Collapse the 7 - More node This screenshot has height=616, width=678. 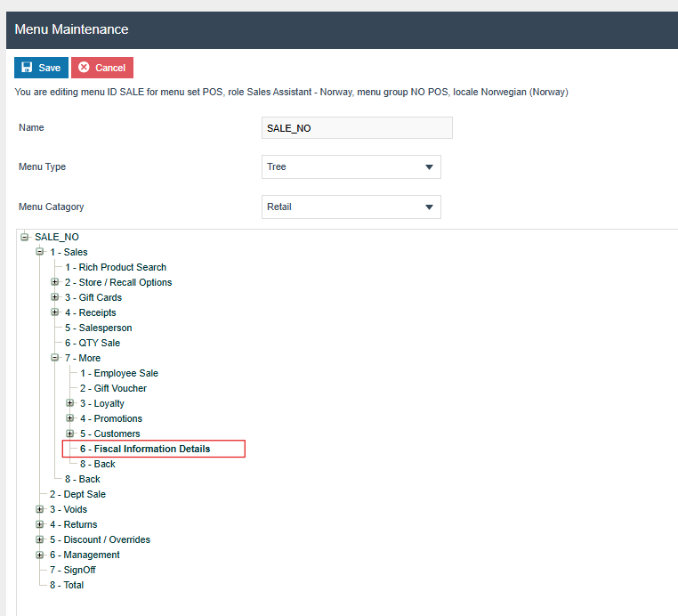point(55,358)
